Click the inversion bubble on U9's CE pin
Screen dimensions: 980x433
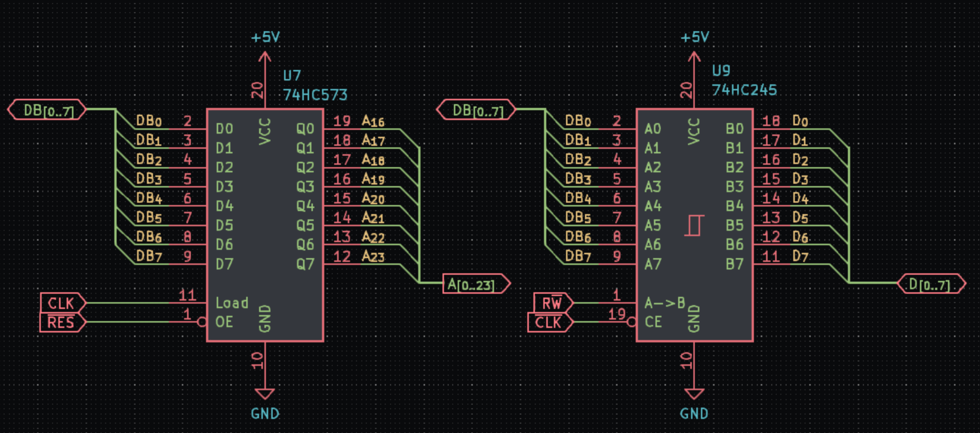(x=631, y=322)
